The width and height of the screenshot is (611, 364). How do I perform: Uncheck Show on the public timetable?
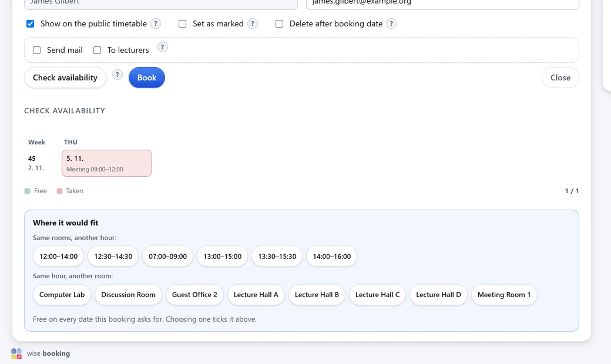coord(31,23)
